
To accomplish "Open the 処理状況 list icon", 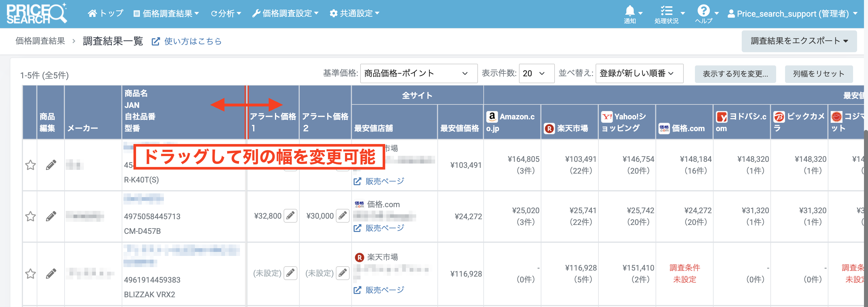I will [x=669, y=14].
